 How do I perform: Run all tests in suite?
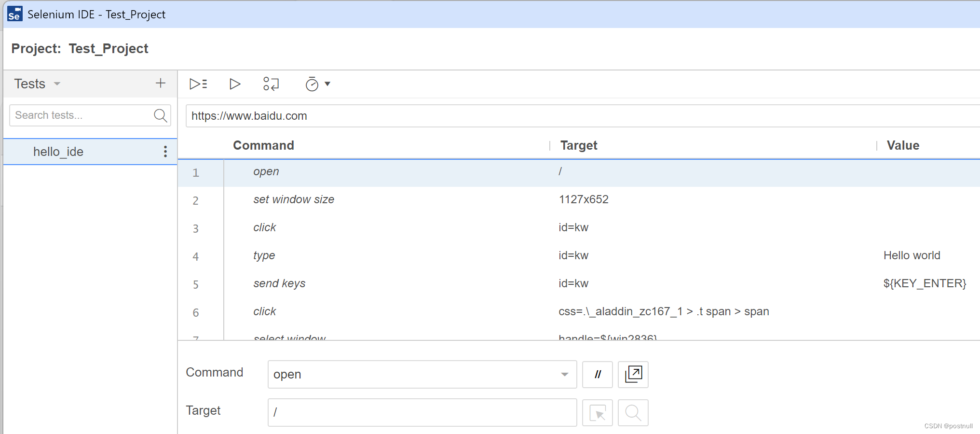198,84
